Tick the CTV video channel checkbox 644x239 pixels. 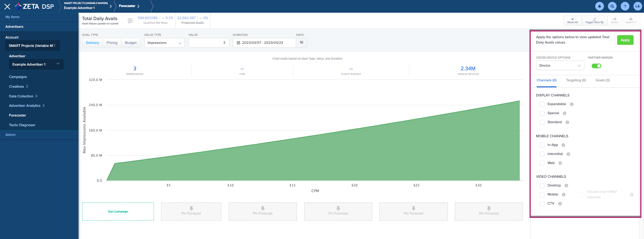click(542, 204)
